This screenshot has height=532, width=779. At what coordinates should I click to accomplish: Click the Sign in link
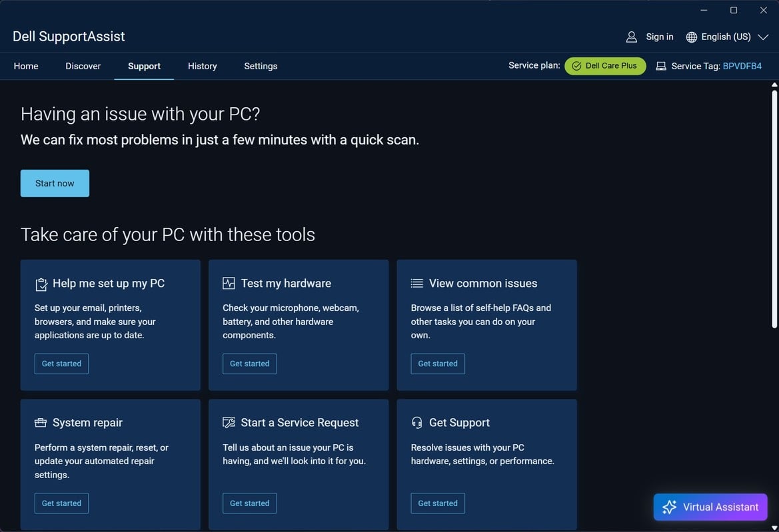click(659, 37)
